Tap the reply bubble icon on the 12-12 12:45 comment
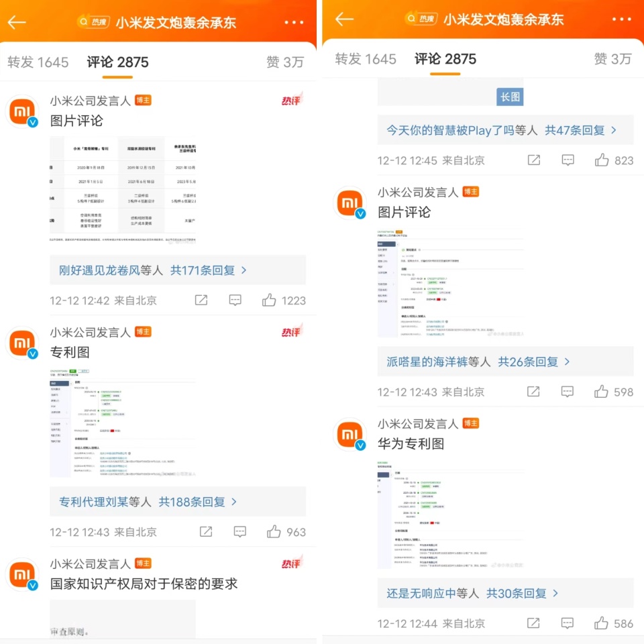644x644 pixels. [x=568, y=160]
